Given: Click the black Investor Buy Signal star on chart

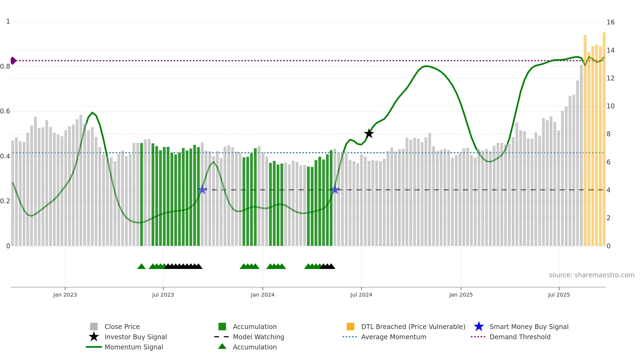Looking at the screenshot, I should coord(369,134).
